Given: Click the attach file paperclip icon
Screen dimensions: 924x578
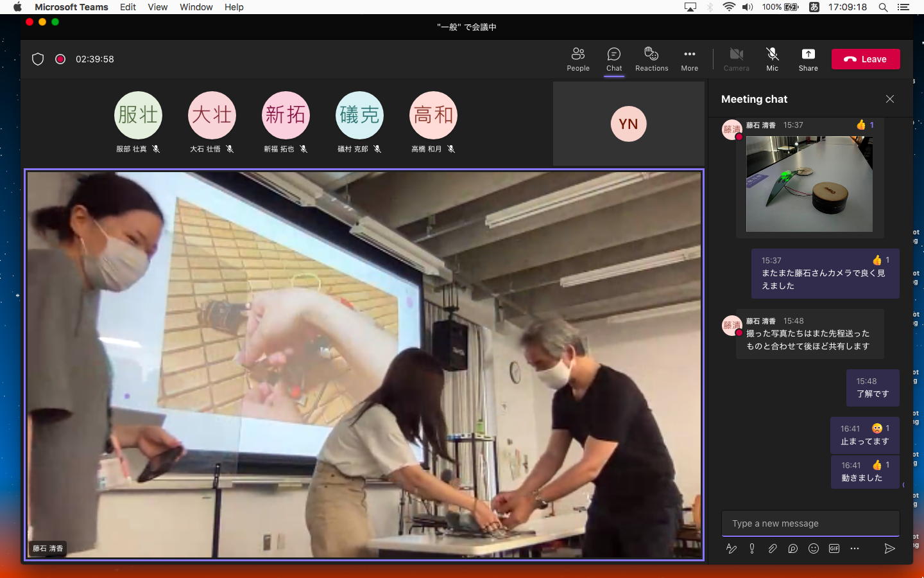Looking at the screenshot, I should pos(773,548).
